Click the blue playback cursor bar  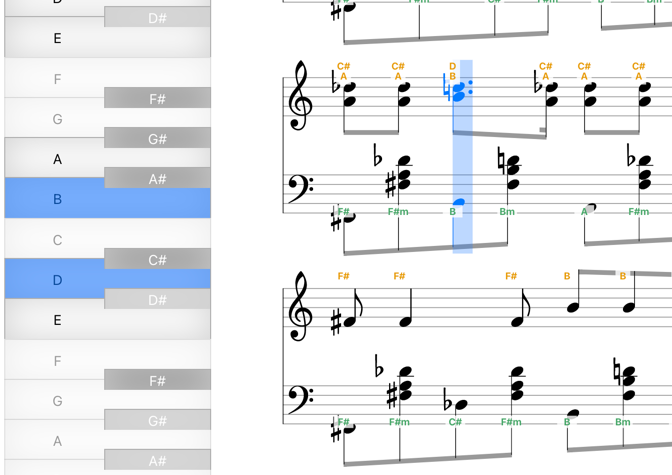coord(463,157)
